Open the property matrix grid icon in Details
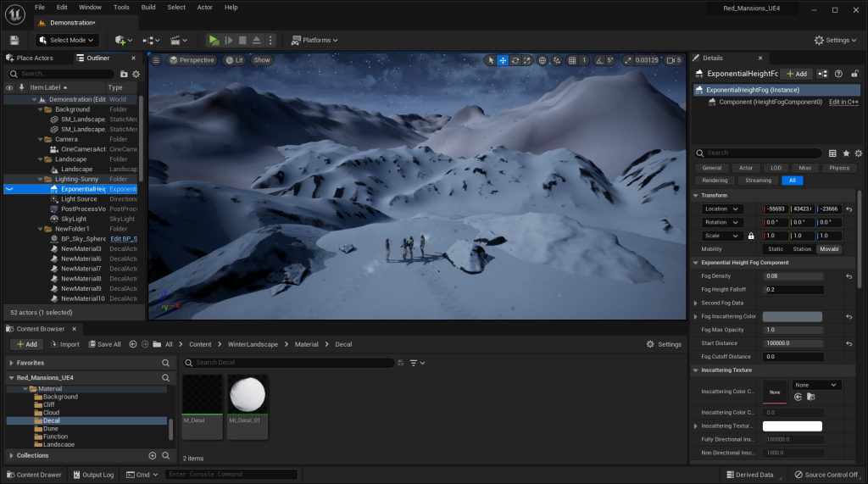 (832, 153)
